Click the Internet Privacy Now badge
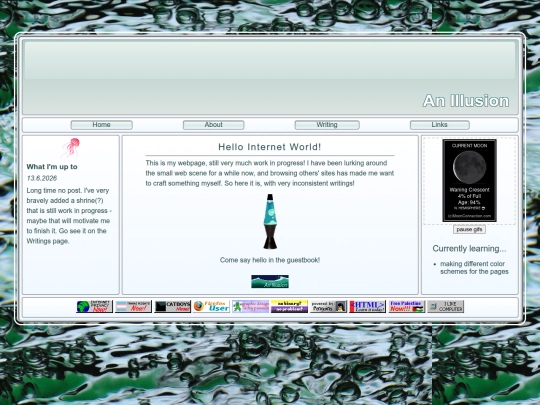Screen dimensions: 540x405 94,307
